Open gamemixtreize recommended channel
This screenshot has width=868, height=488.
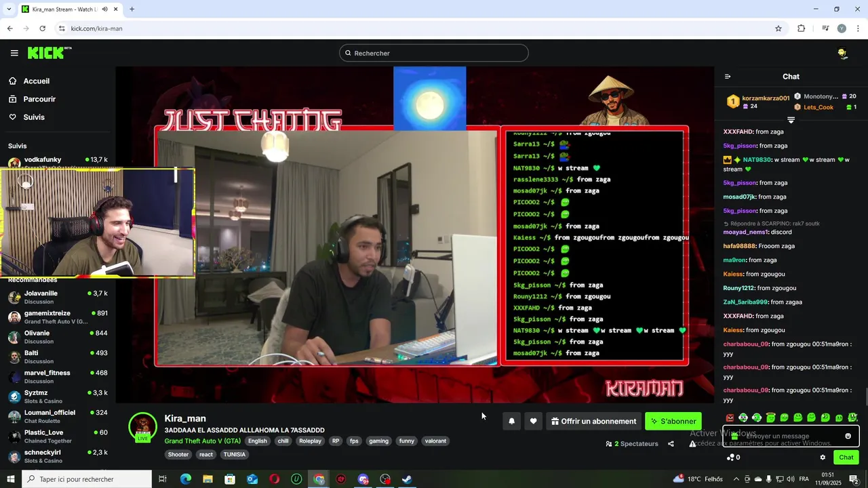(58, 317)
